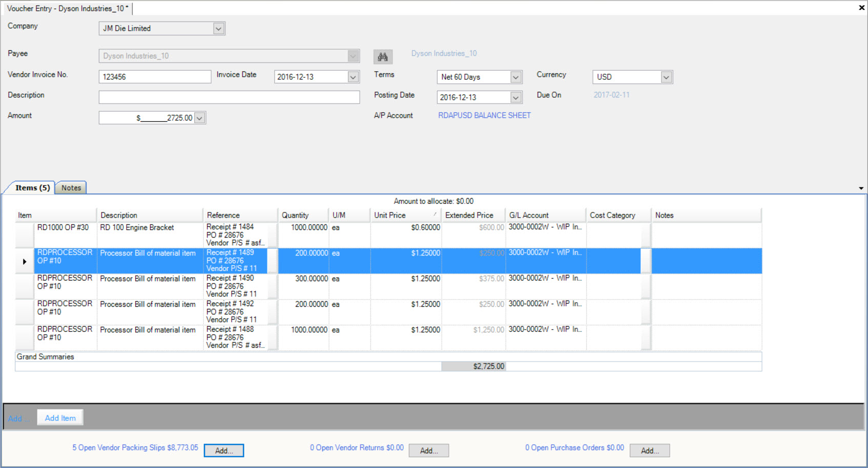Click the 2017-02-11 due date value
This screenshot has height=468, width=868.
coord(611,95)
